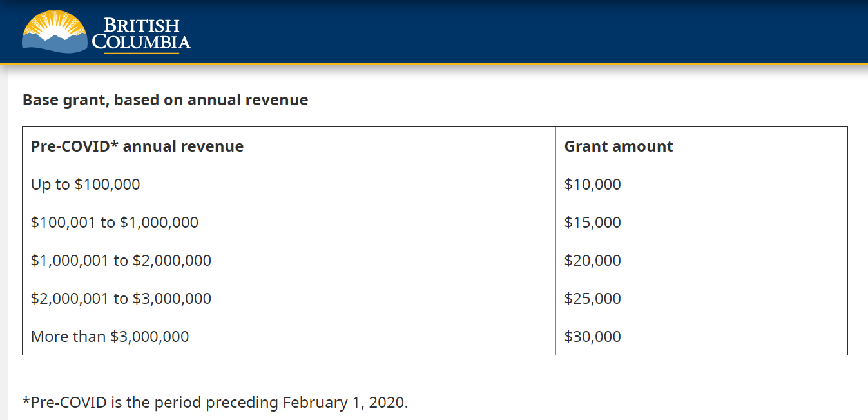Screen dimensions: 868x420
Task: Click the British Columbia wordmark text
Action: click(x=141, y=34)
